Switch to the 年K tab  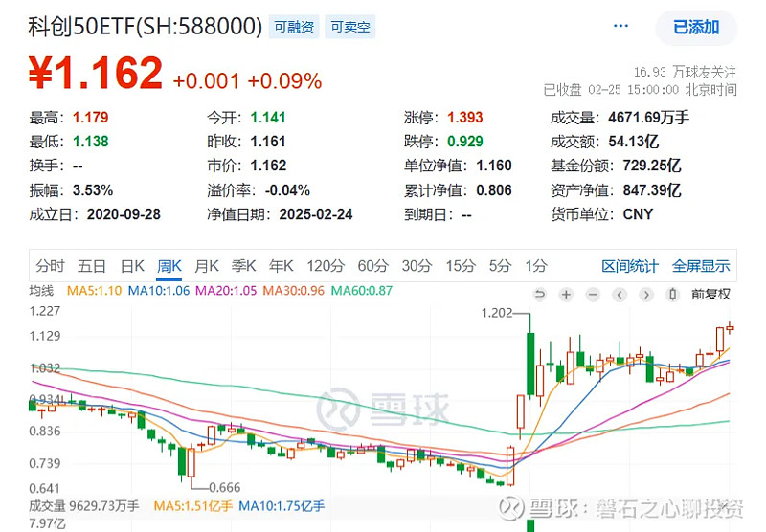(x=281, y=266)
